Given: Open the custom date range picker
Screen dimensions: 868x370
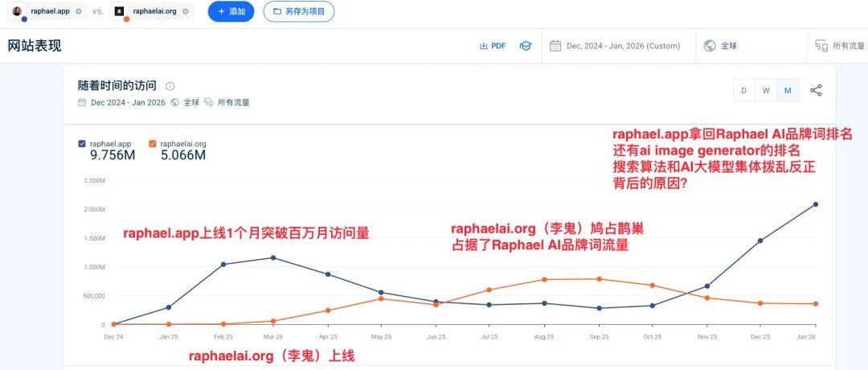Looking at the screenshot, I should [615, 46].
